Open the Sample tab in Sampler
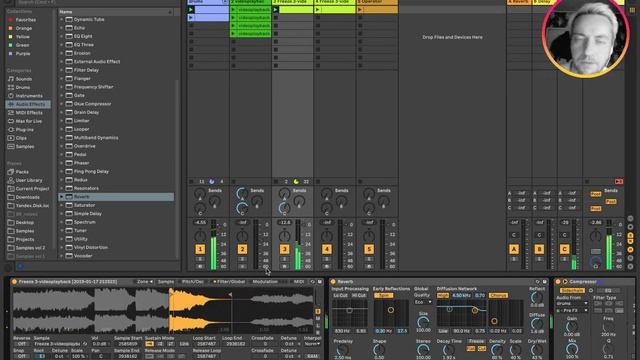The height and width of the screenshot is (360, 640). click(166, 282)
